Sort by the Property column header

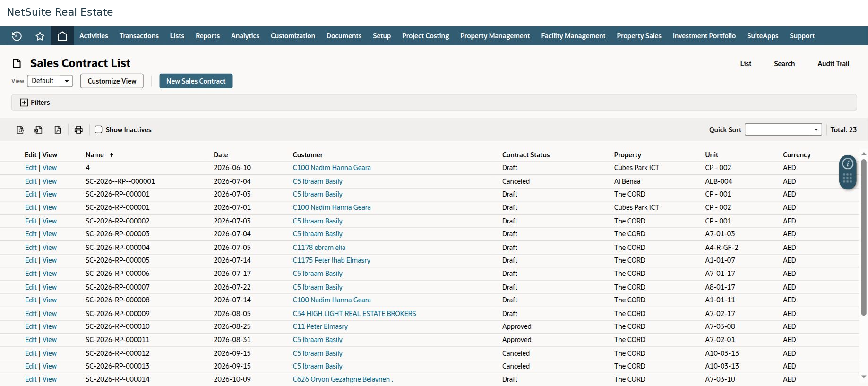tap(627, 155)
